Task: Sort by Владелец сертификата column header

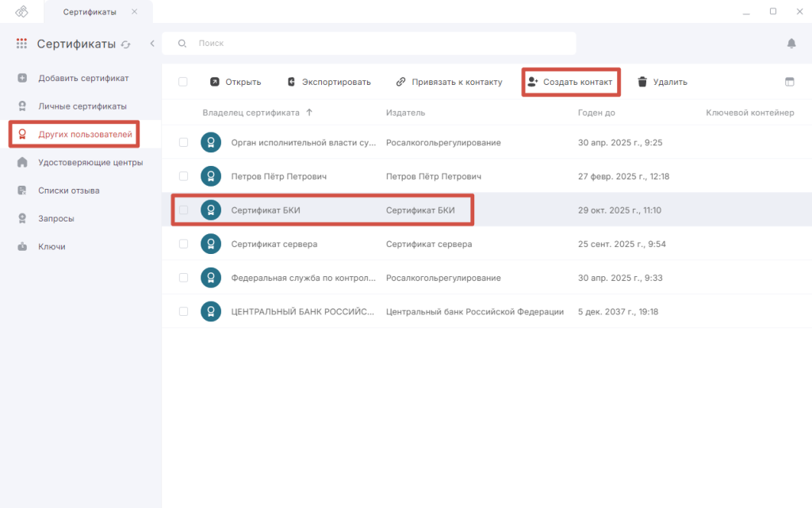Action: click(x=251, y=113)
